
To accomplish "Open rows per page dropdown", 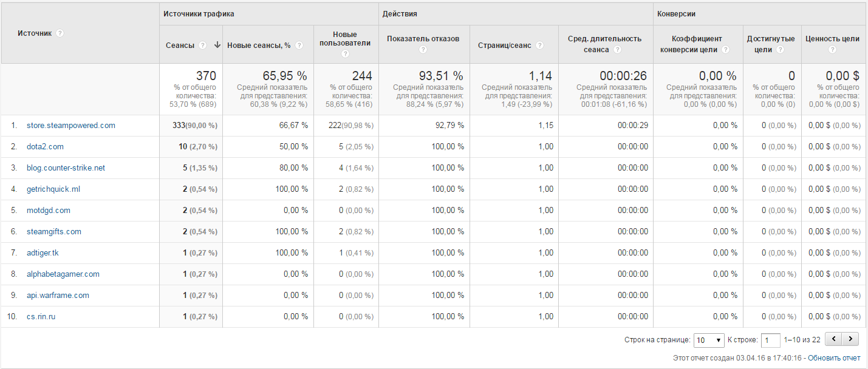I will click(x=709, y=340).
